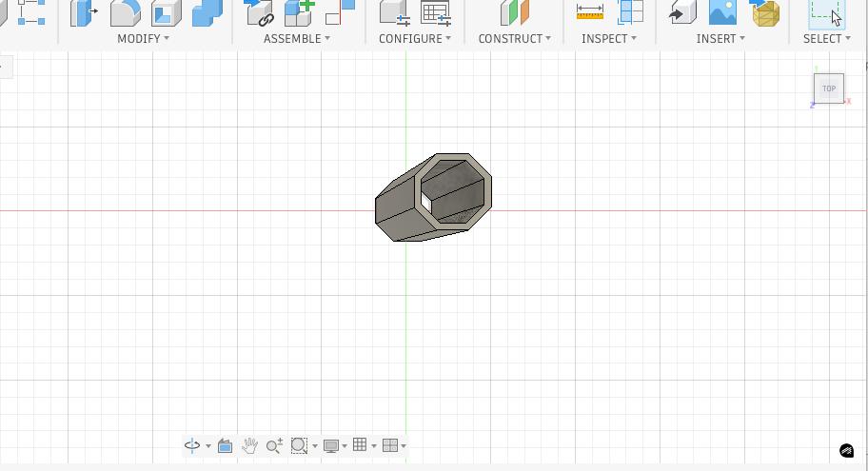Click the New Component icon

[300, 12]
